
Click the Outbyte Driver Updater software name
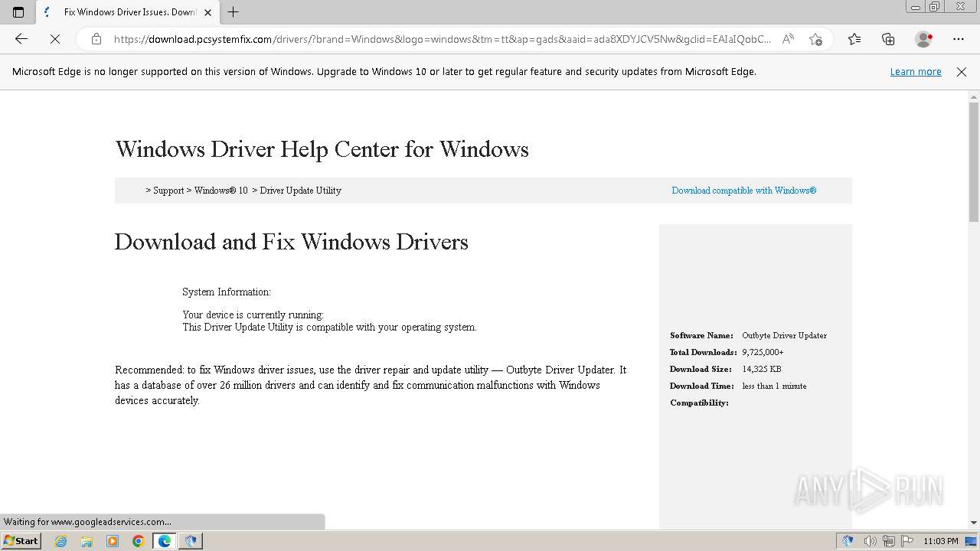coord(784,335)
